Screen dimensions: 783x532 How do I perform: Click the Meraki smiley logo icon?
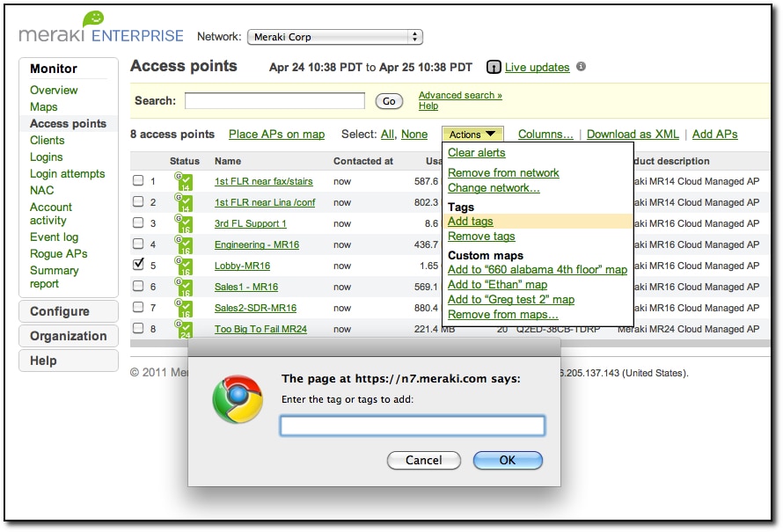click(x=93, y=18)
